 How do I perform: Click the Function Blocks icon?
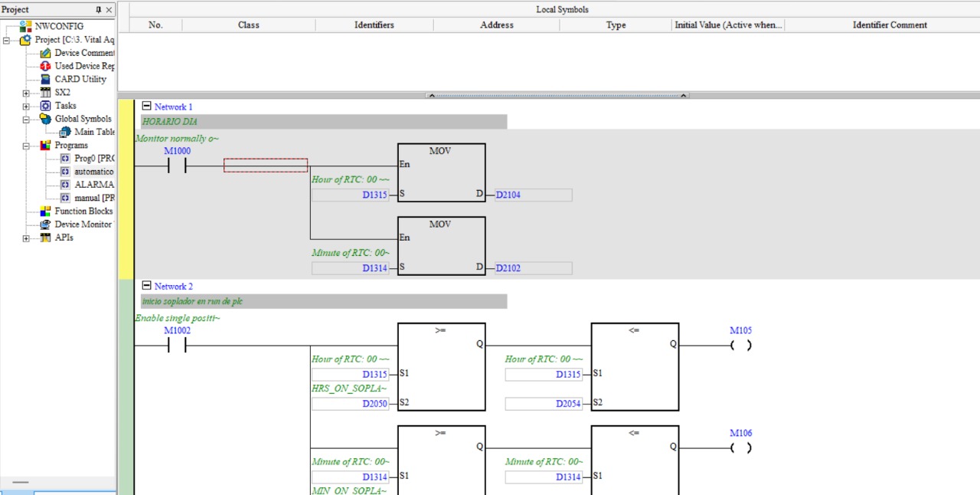click(45, 211)
